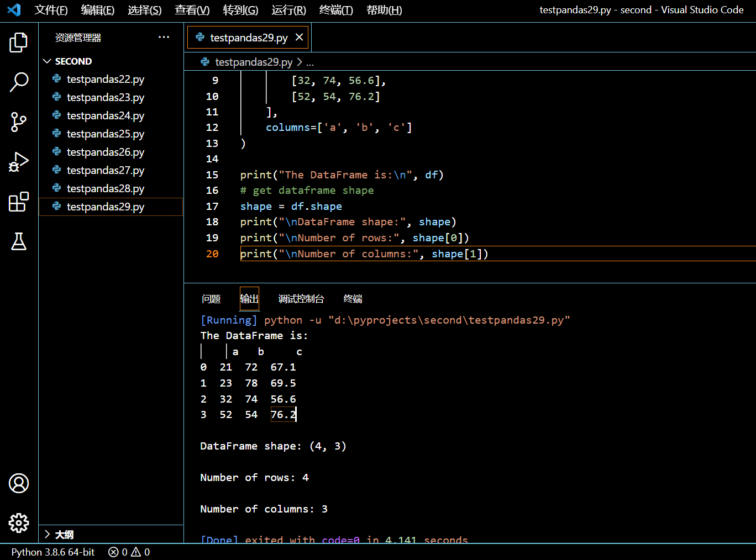Close the testpandas29.py editor tab
Viewport: 756px width, 560px height.
coord(299,37)
